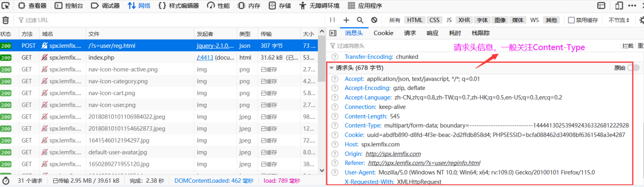Toggle the 原始 raw headers switch

coord(633,68)
